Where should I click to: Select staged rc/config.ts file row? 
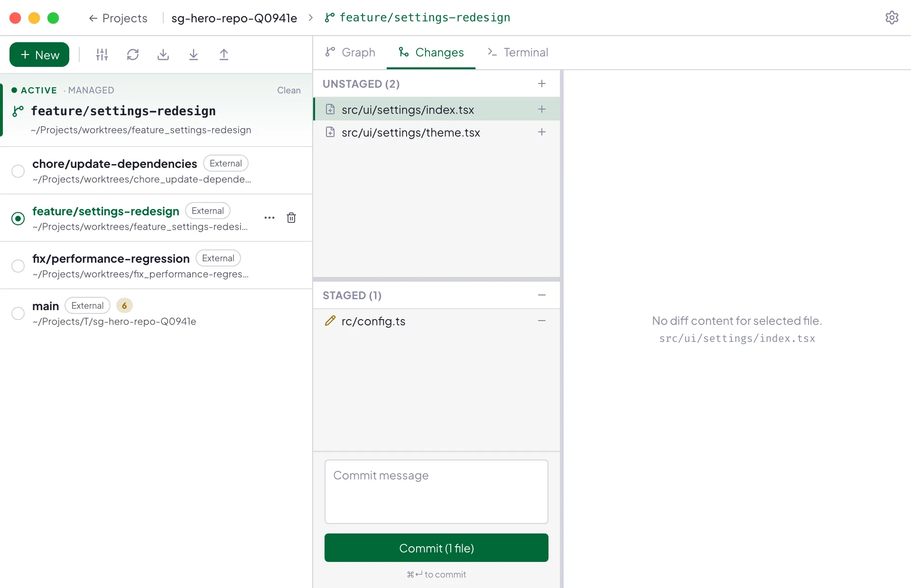click(x=437, y=321)
